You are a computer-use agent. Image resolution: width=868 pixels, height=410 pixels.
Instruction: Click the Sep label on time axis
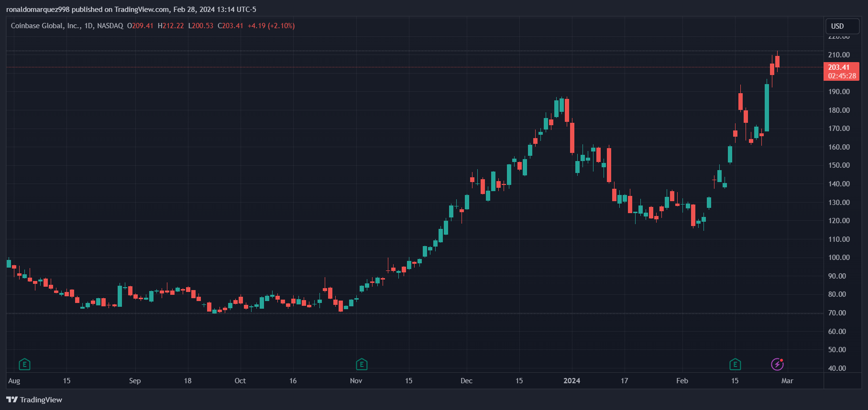[135, 381]
